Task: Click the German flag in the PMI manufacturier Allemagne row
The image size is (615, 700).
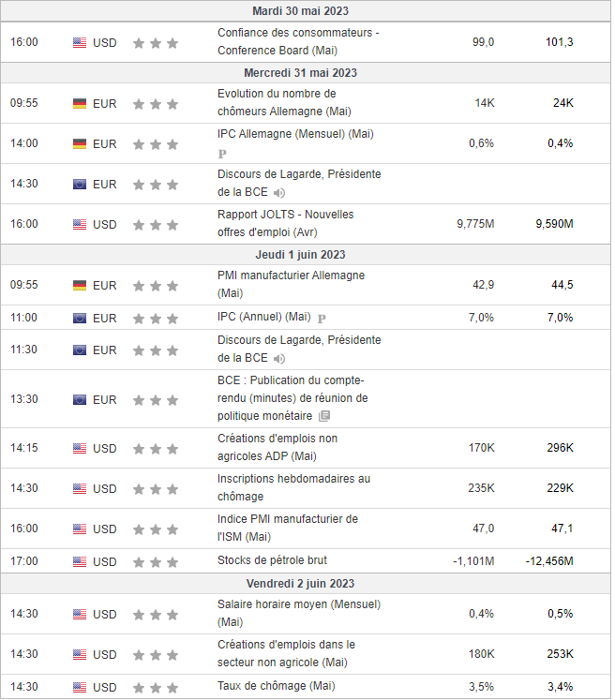Action: (x=80, y=286)
